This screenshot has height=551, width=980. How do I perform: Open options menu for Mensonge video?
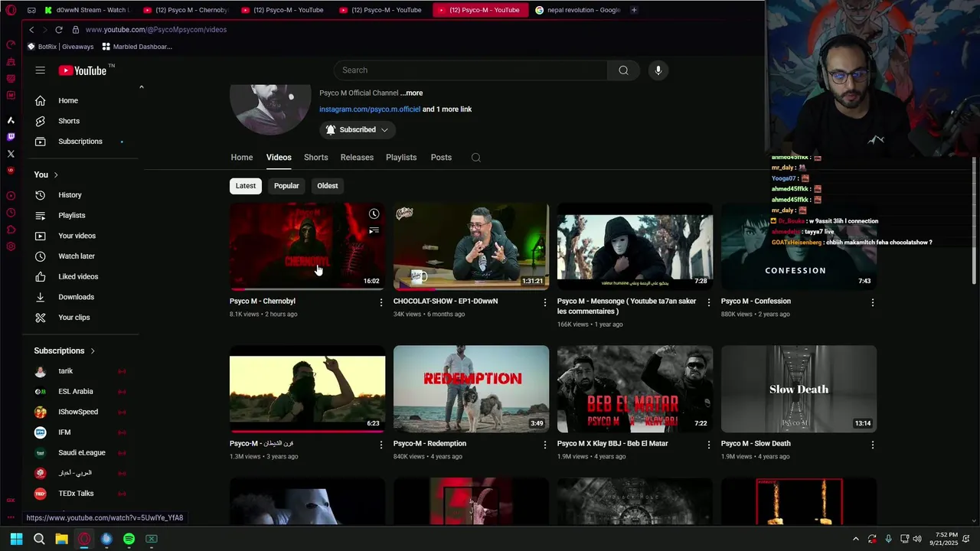pyautogui.click(x=709, y=302)
